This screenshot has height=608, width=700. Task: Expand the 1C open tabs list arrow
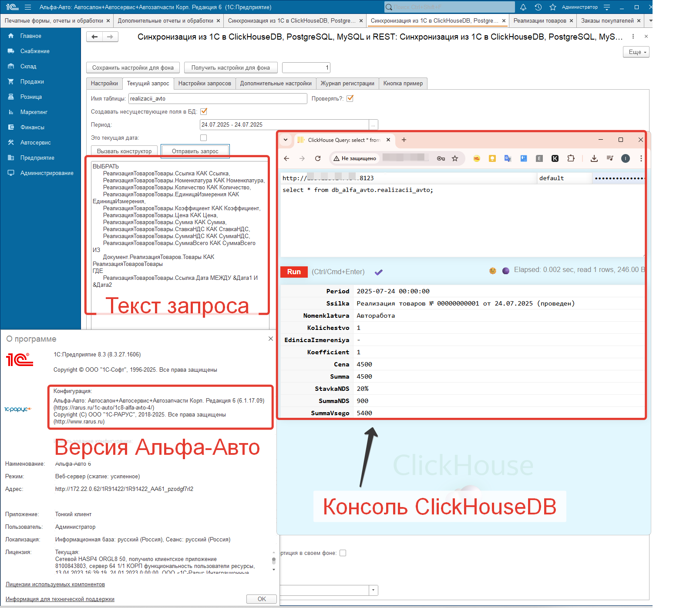pyautogui.click(x=650, y=20)
